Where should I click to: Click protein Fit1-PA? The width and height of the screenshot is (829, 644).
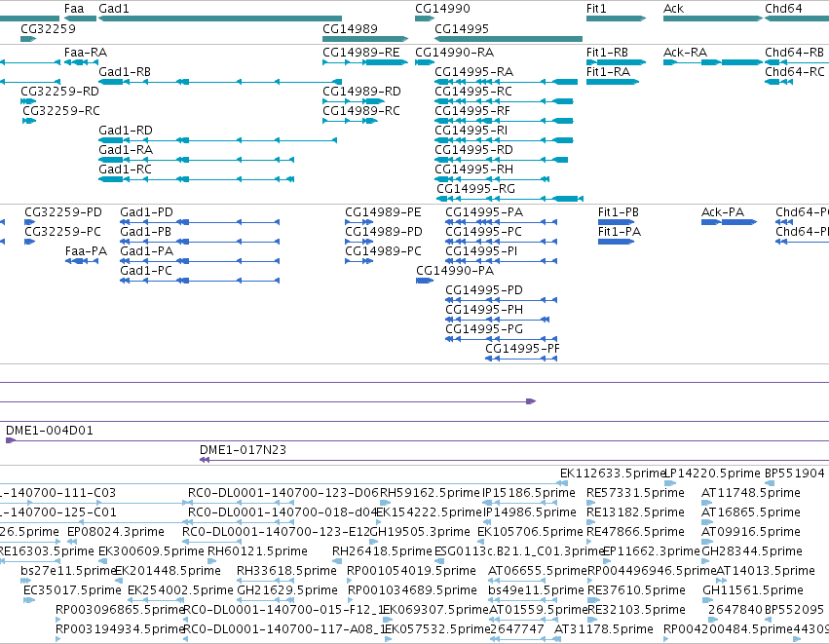[620, 232]
